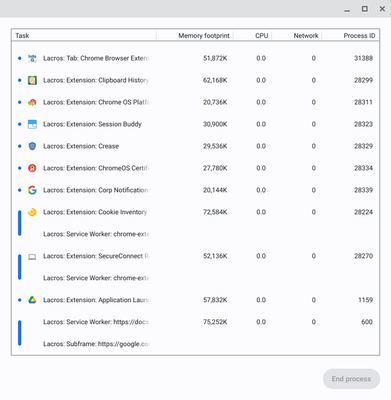Minimize the Task Manager window
Viewport: 391px width, 400px height.
coord(347,10)
